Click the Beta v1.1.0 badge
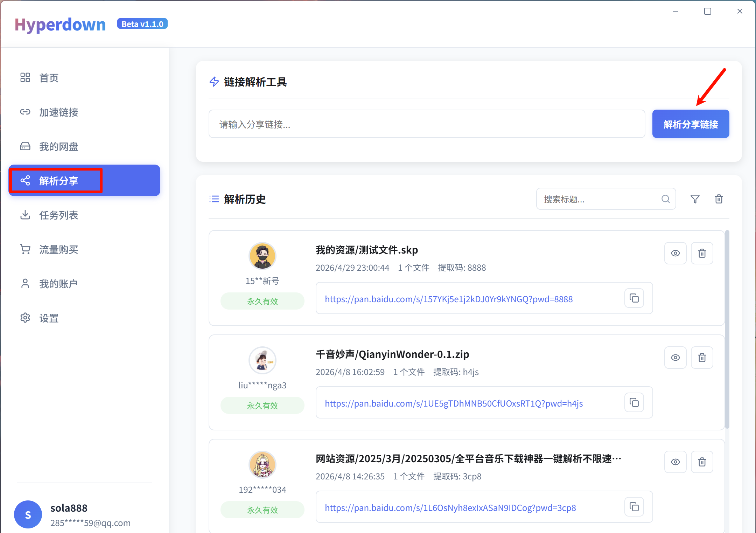 (x=142, y=24)
